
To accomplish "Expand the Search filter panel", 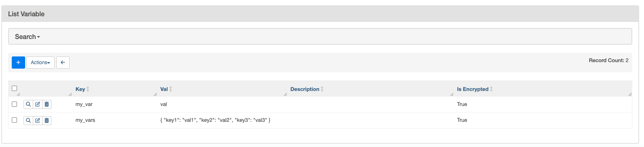I will 28,37.
